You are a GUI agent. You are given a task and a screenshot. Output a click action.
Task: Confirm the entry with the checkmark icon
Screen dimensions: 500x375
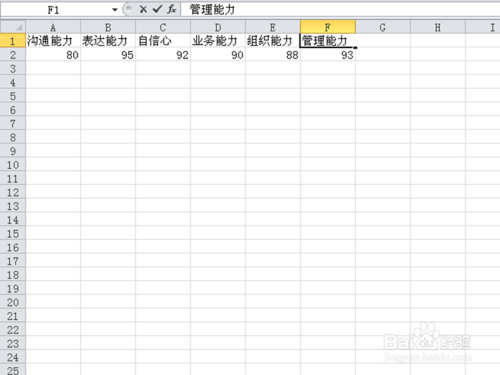tap(157, 9)
